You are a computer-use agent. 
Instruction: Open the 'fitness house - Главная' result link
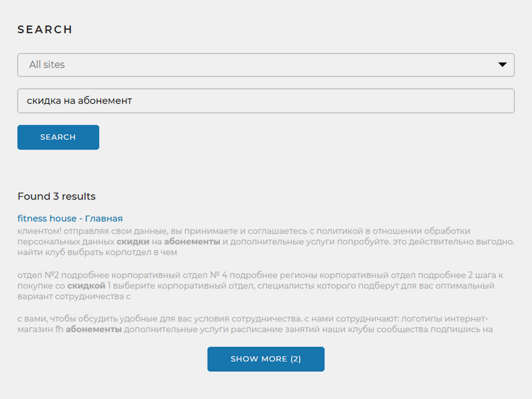tap(70, 218)
